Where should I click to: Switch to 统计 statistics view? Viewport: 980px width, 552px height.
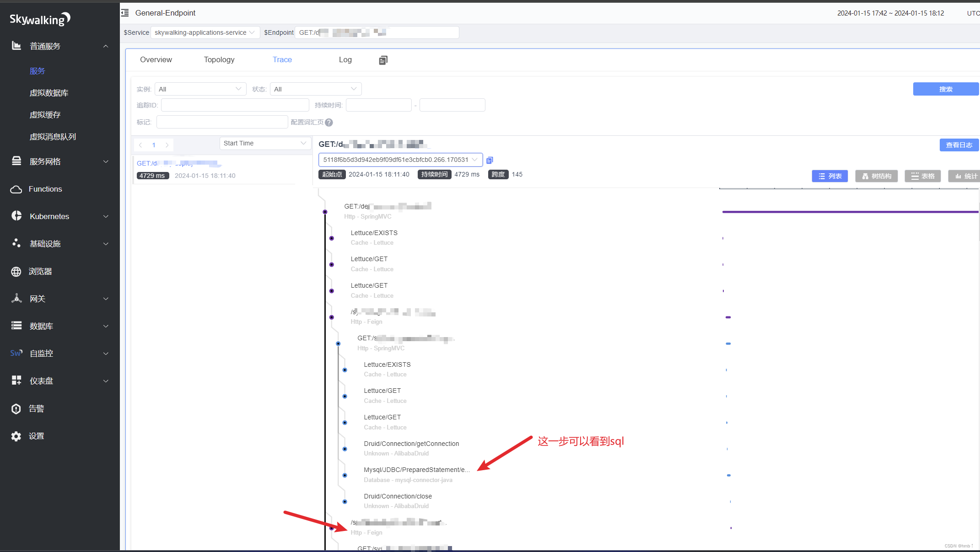(x=964, y=176)
